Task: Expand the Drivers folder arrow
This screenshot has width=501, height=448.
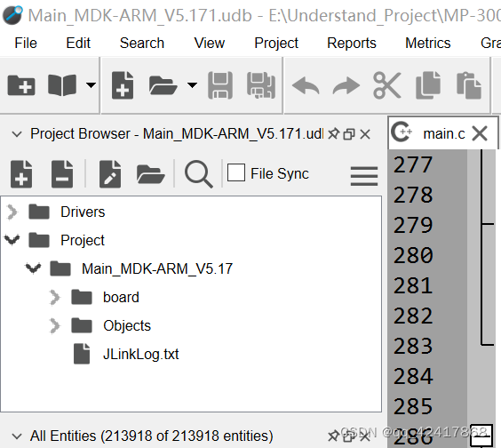Action: pos(12,212)
